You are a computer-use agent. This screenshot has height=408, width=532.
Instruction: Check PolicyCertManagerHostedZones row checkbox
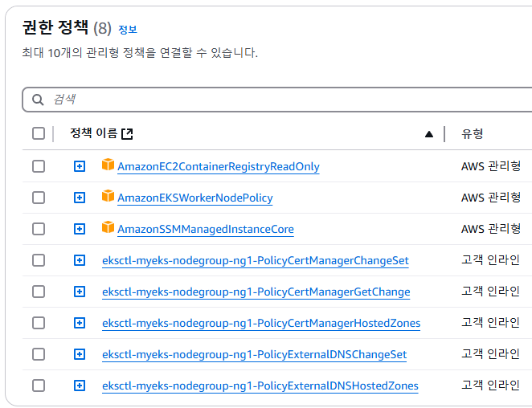click(x=39, y=323)
